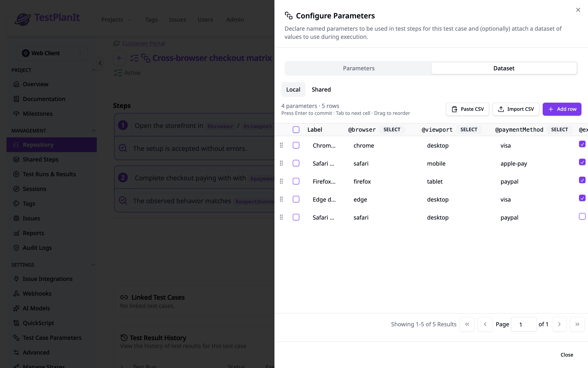
Task: Open the Issue Integrations plug icon
Action: pos(16,279)
